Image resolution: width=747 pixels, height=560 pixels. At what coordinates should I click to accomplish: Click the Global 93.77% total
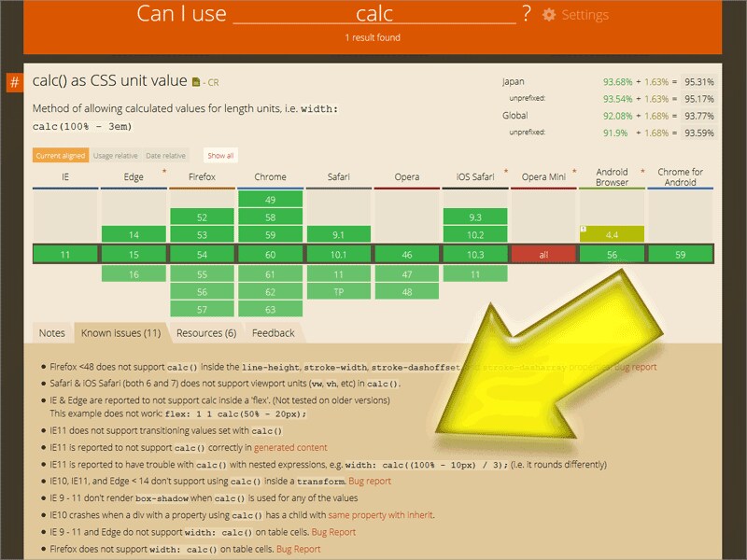(698, 116)
